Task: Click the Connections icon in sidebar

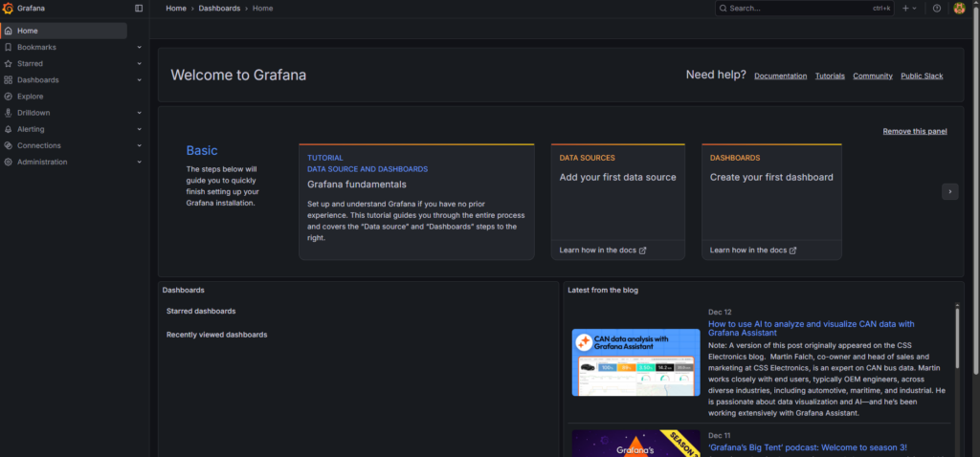Action: 9,145
